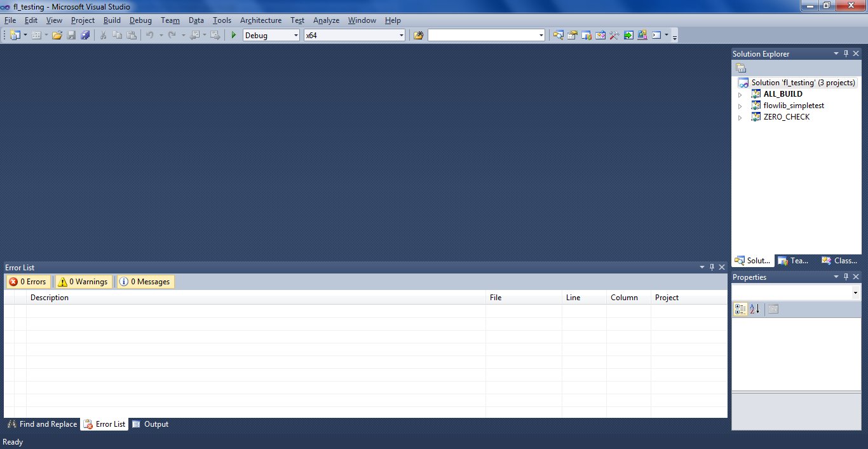Select the flowlib_simpletest project name
868x449 pixels.
(794, 106)
